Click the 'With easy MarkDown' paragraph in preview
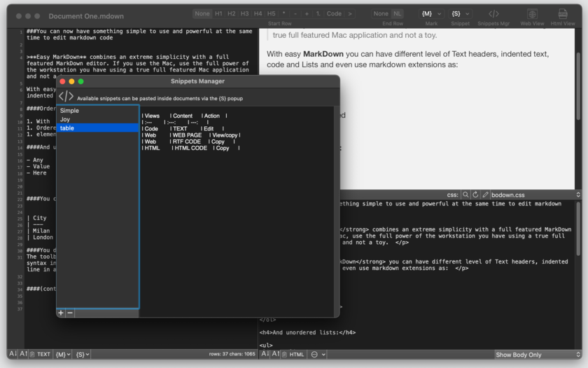This screenshot has height=368, width=588. pos(407,59)
